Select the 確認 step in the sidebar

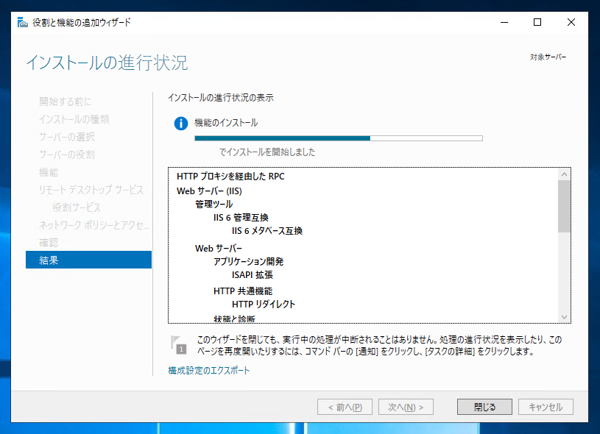[49, 243]
